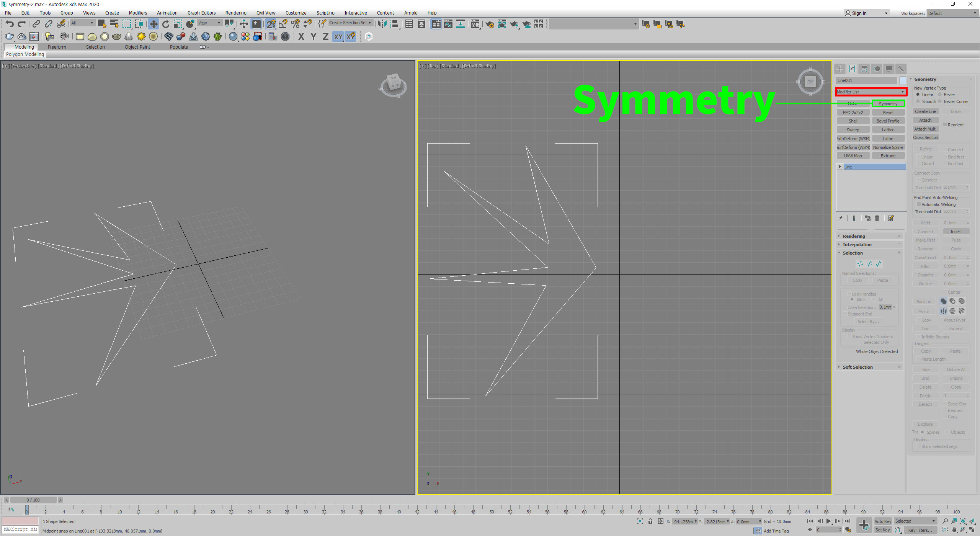This screenshot has height=536, width=980.
Task: Select the Rotate tool icon
Action: [165, 24]
